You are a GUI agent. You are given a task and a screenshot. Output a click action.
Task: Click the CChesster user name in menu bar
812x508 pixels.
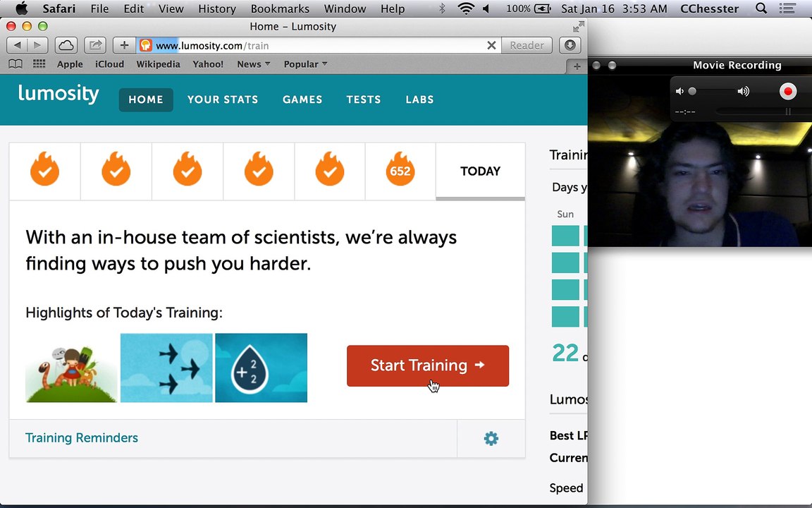710,8
